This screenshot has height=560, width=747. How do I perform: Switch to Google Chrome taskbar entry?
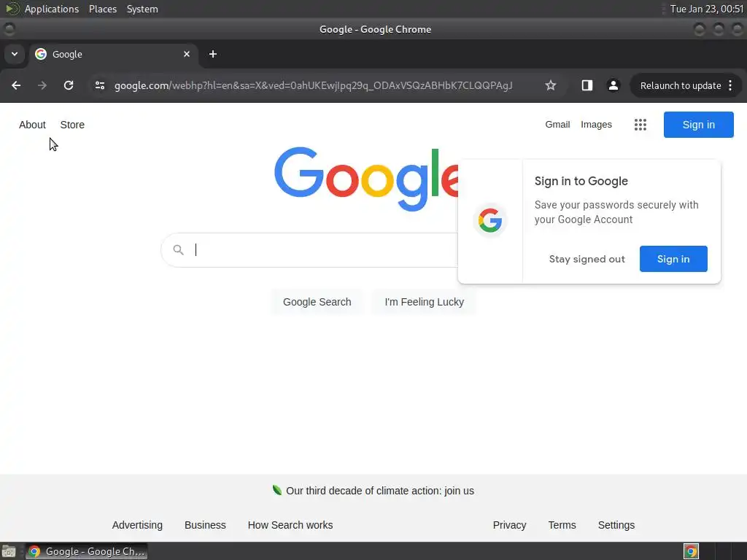87,551
